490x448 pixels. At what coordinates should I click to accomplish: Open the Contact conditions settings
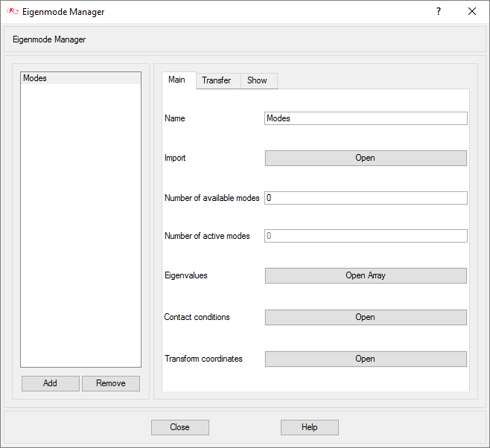[x=366, y=317]
